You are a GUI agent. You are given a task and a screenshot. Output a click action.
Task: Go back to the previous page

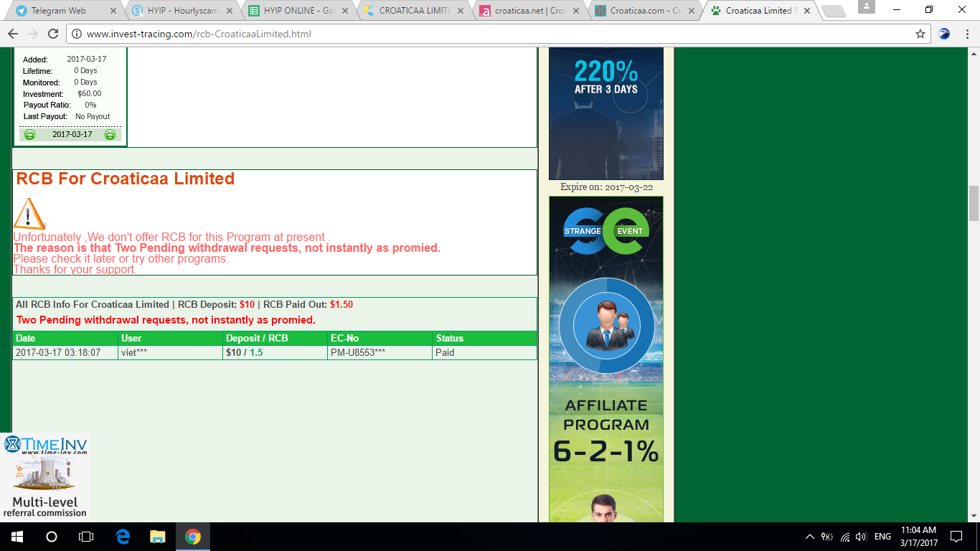pos(12,34)
